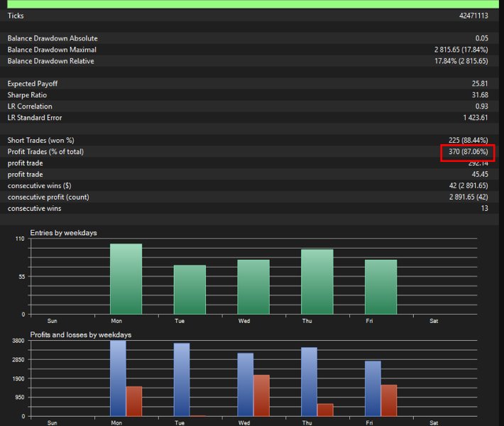Click the Ticks value 42471113
This screenshot has height=426, width=504.
coord(473,16)
